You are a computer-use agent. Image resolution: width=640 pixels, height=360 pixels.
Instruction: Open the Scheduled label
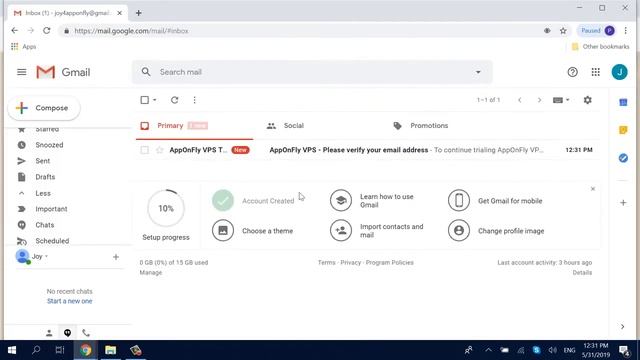[52, 241]
